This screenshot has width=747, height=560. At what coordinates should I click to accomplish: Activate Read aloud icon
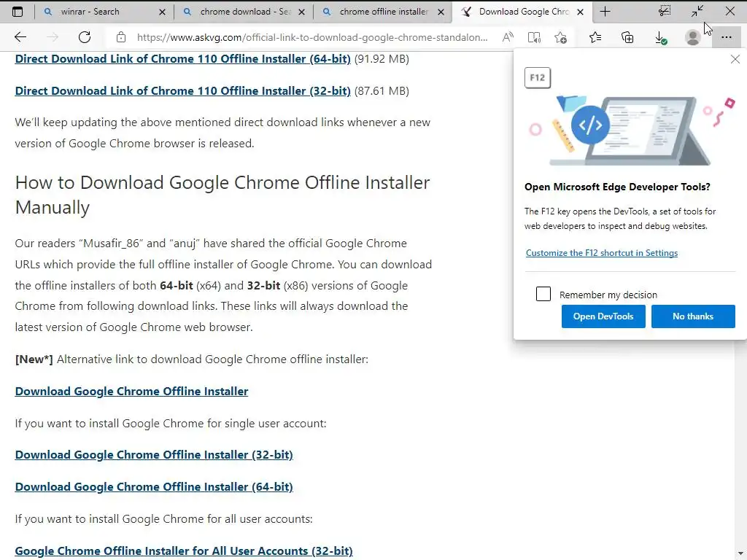(508, 37)
